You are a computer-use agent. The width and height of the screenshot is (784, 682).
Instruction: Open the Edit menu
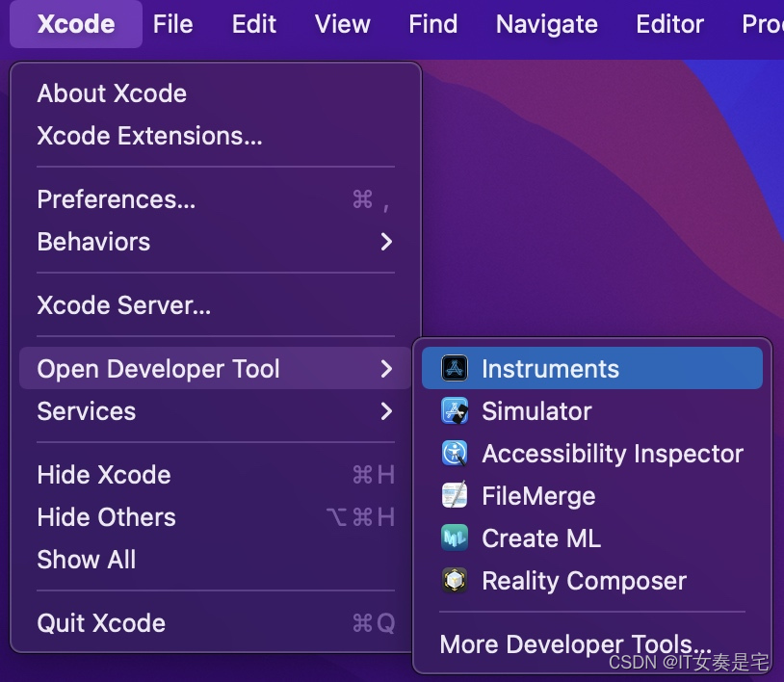click(x=254, y=24)
